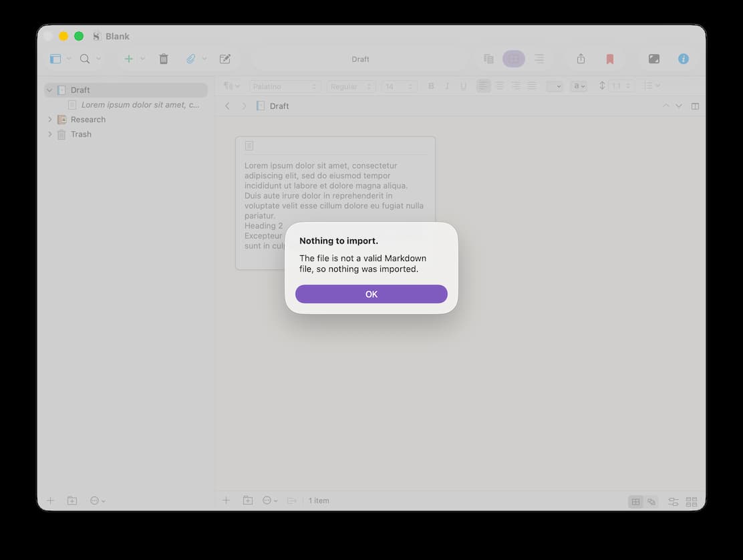Open the Inspector with the info icon
743x560 pixels.
(683, 59)
